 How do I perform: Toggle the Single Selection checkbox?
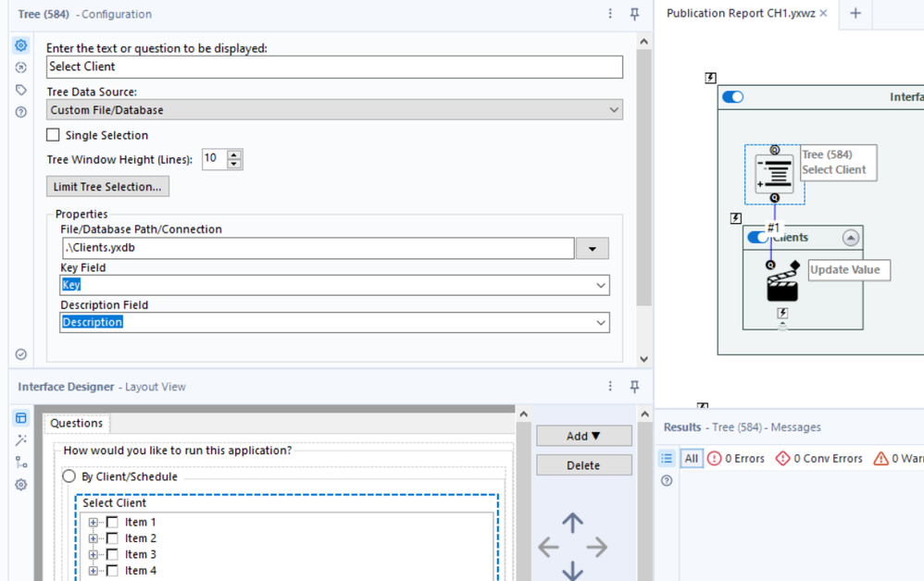click(x=53, y=135)
